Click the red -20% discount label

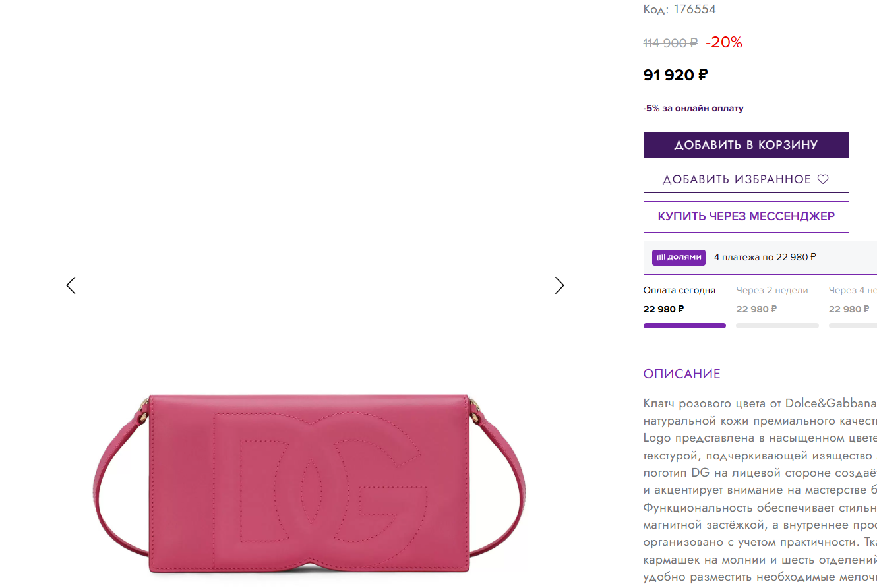(724, 43)
